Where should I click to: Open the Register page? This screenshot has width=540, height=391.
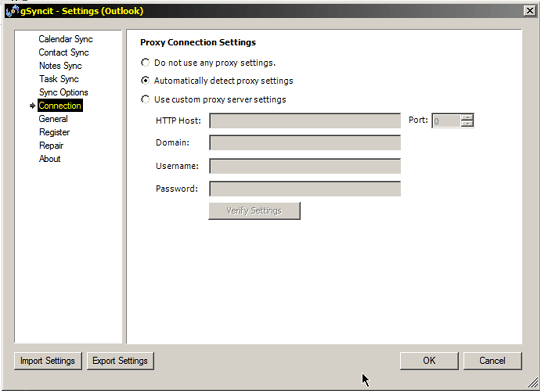pos(54,132)
